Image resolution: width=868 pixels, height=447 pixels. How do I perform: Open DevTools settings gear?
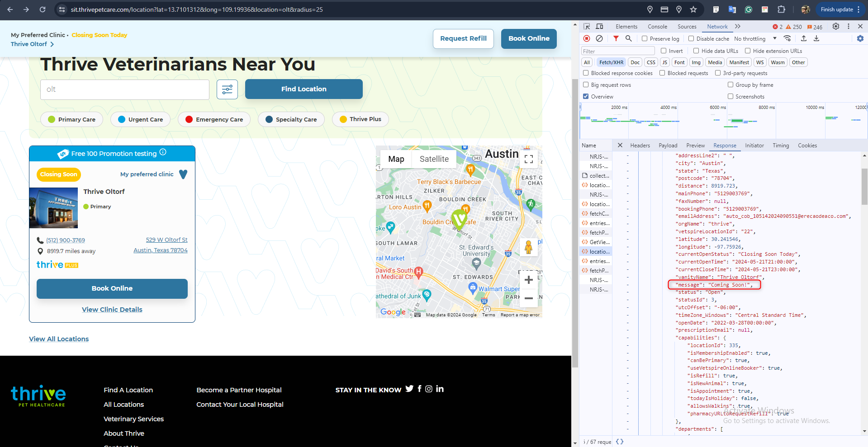tap(836, 26)
